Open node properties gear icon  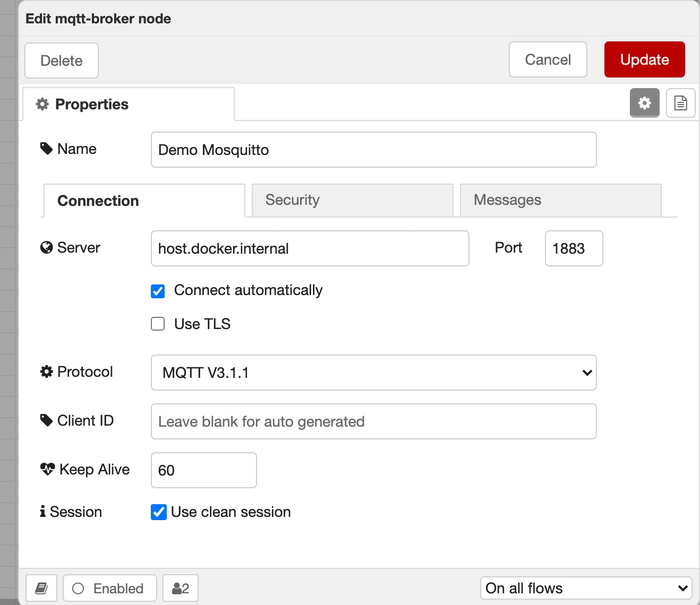click(644, 102)
